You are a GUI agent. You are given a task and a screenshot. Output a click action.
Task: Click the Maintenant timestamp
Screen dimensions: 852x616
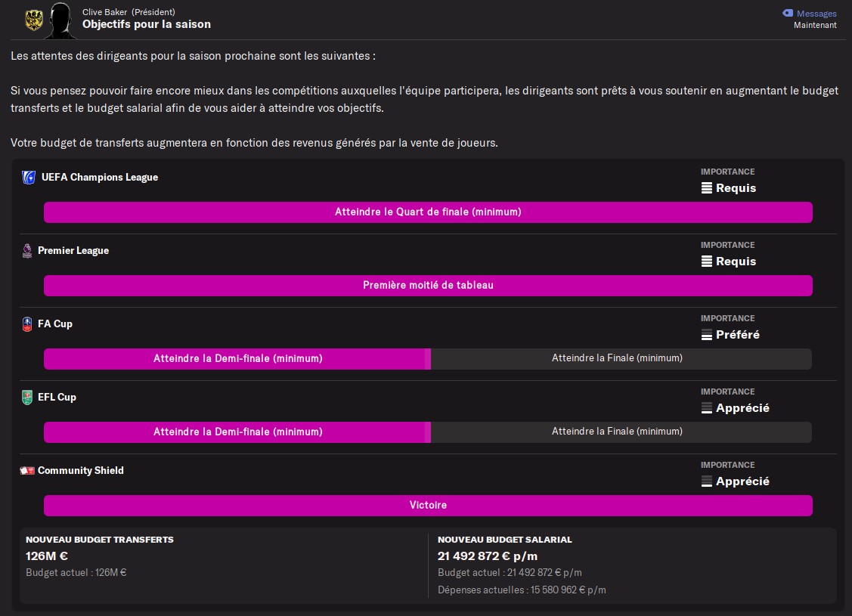coord(815,25)
